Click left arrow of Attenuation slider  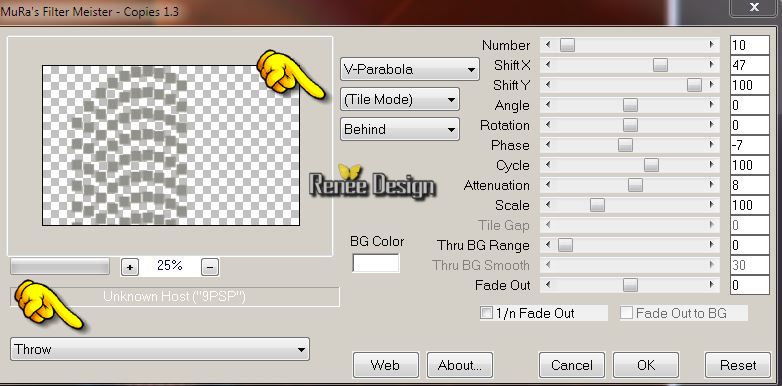[548, 185]
